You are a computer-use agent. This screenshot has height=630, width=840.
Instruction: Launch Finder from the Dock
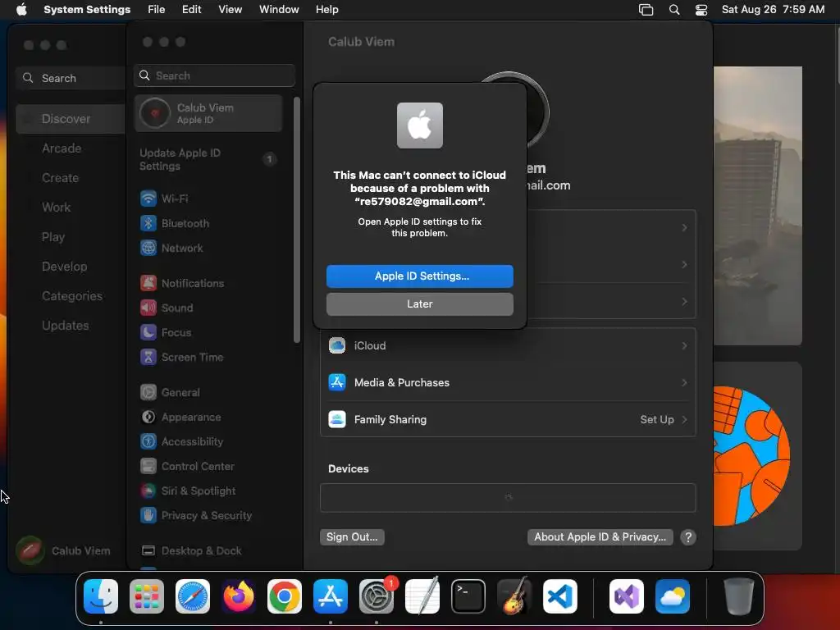pyautogui.click(x=101, y=596)
